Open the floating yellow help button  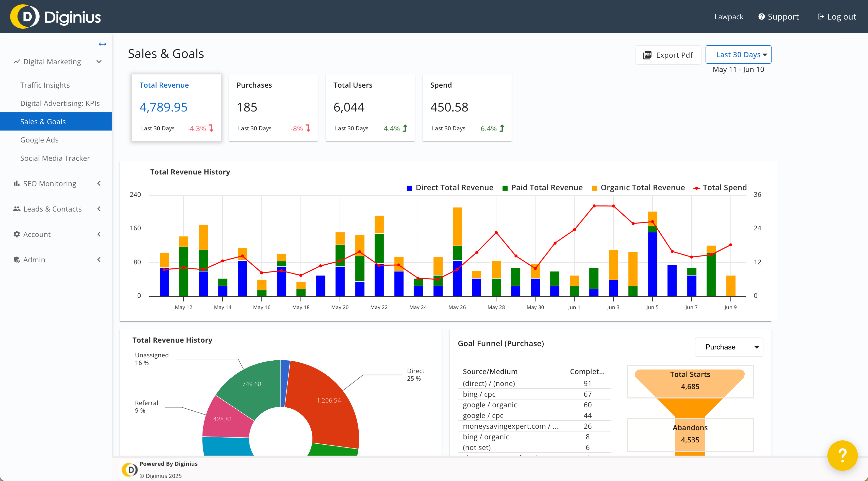click(x=842, y=455)
